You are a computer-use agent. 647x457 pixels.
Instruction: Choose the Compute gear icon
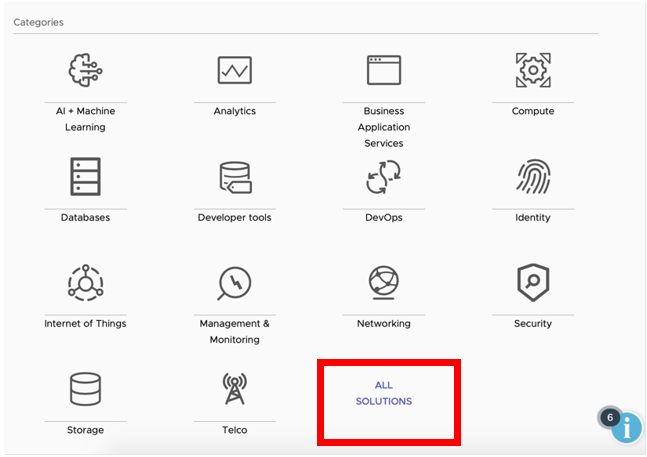coord(533,70)
